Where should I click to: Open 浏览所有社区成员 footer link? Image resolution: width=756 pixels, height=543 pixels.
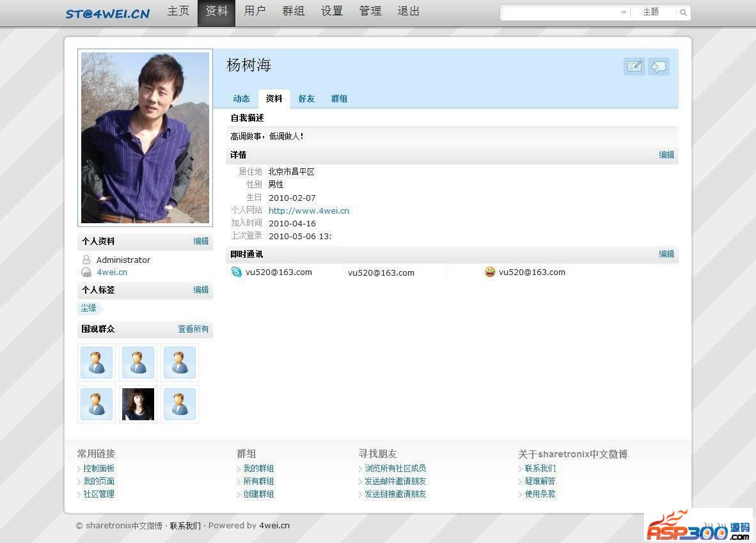(x=395, y=468)
